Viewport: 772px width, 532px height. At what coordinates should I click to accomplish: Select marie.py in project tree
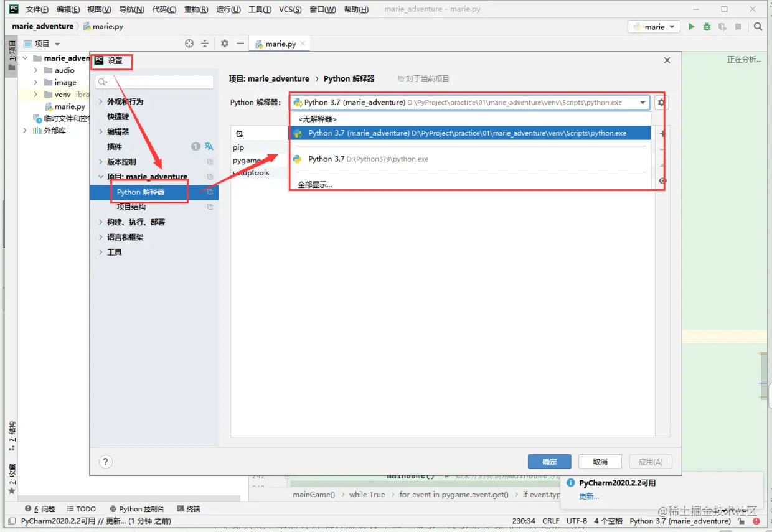70,107
